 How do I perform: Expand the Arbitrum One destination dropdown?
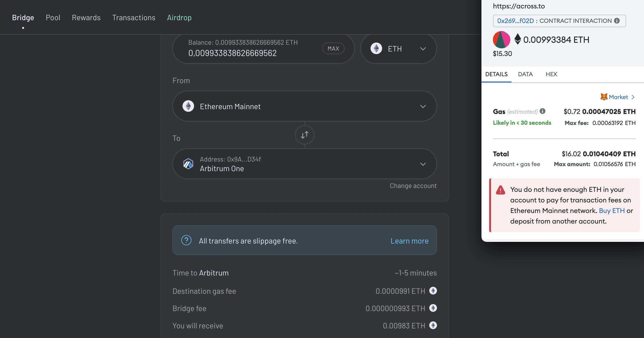click(304, 164)
